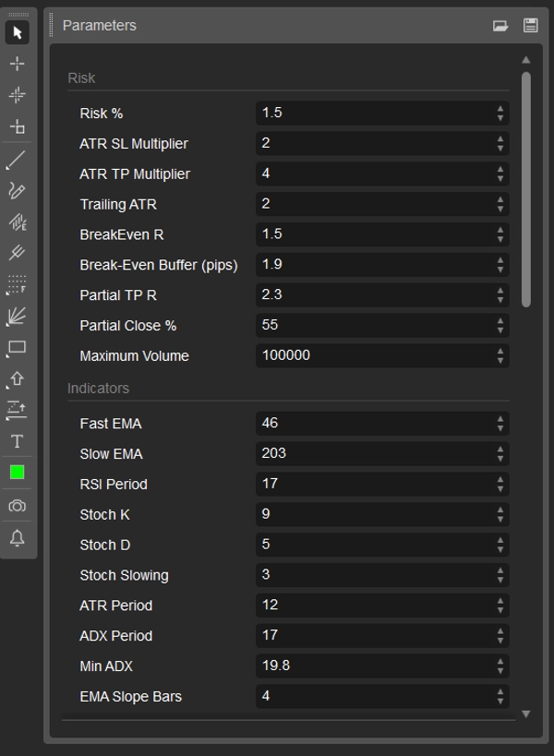The height and width of the screenshot is (756, 554).
Task: Decrease the Trailing ATR value
Action: tap(500, 210)
